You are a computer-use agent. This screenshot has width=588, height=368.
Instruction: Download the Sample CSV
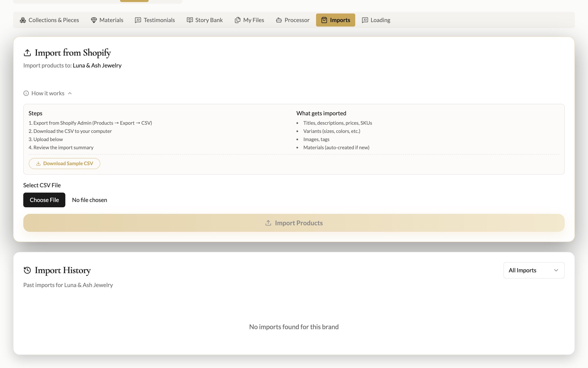coord(64,164)
